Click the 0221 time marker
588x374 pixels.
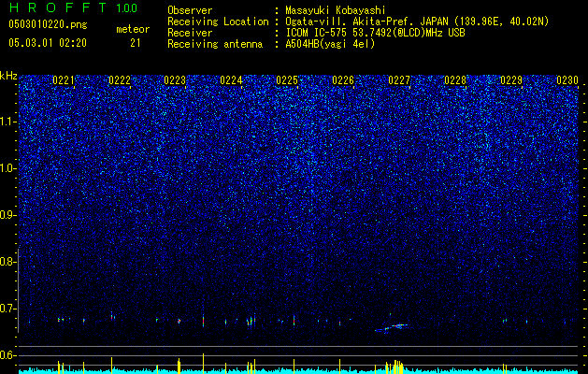pos(64,80)
